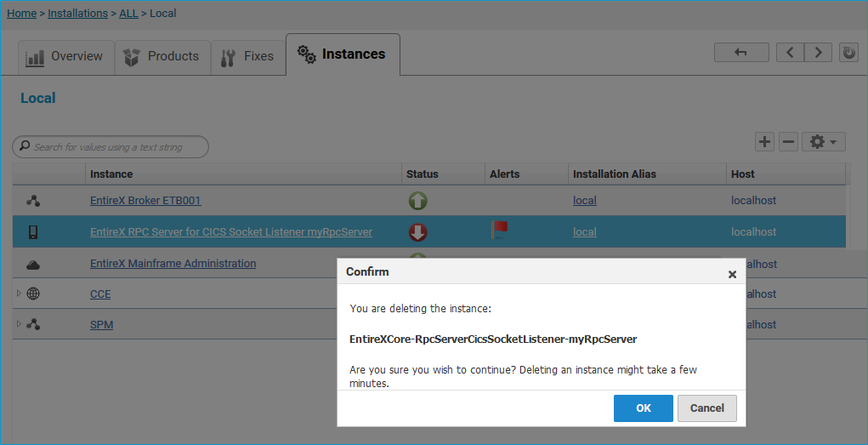
Task: Click localhost host in RPC Server row
Action: (x=753, y=232)
